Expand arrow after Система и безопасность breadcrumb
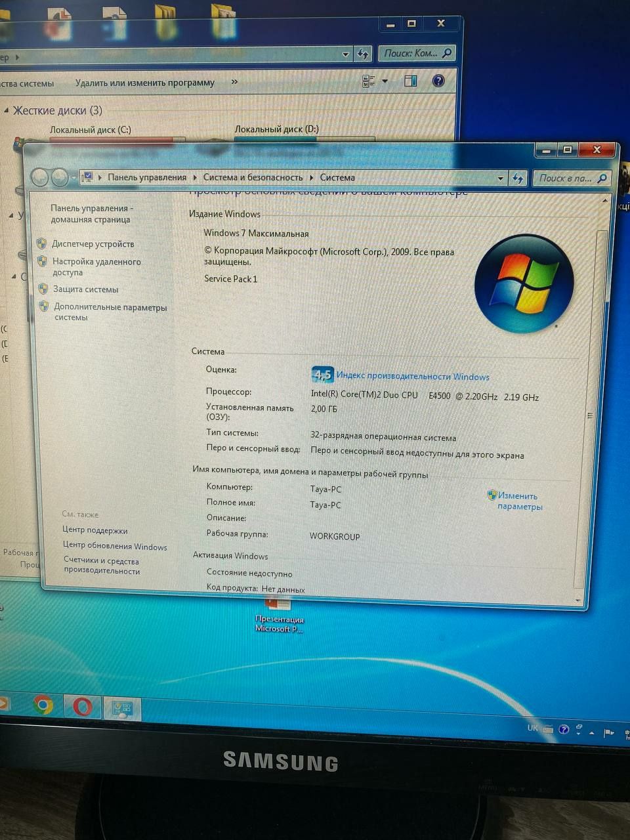 [x=312, y=177]
